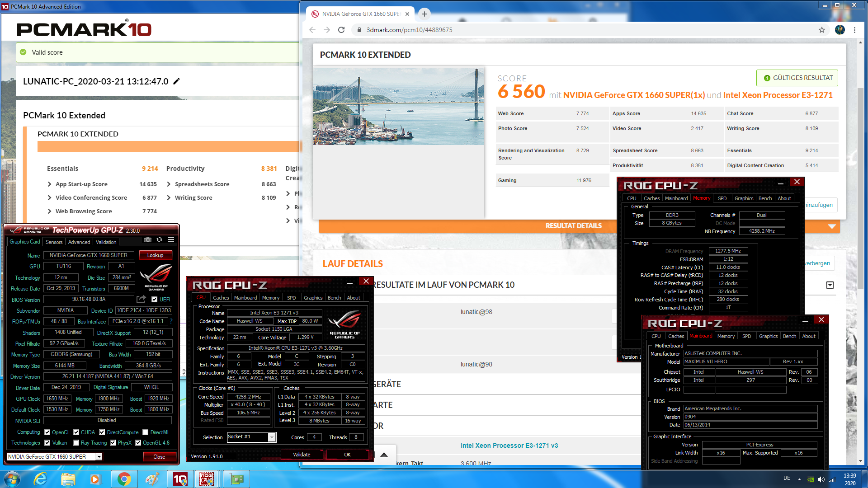Open Validation tab in GPU-Z

106,242
